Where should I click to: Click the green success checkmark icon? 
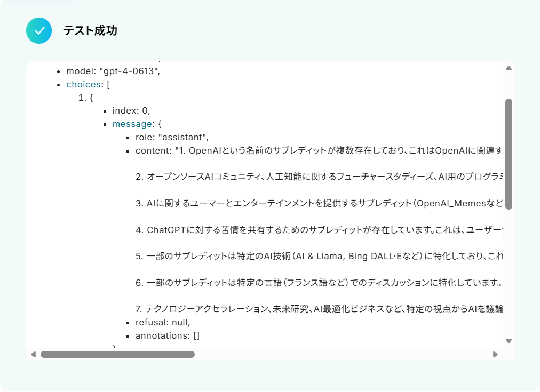tap(39, 30)
